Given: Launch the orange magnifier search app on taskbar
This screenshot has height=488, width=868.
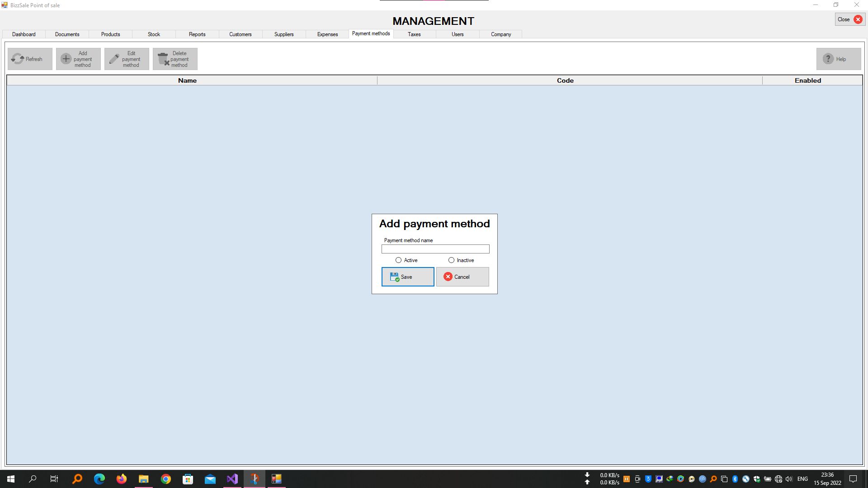Looking at the screenshot, I should (77, 479).
